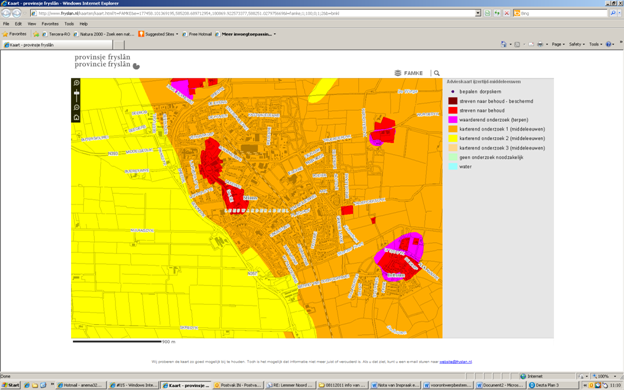
Task: Click the map zoom-in magnifier icon
Action: click(76, 83)
